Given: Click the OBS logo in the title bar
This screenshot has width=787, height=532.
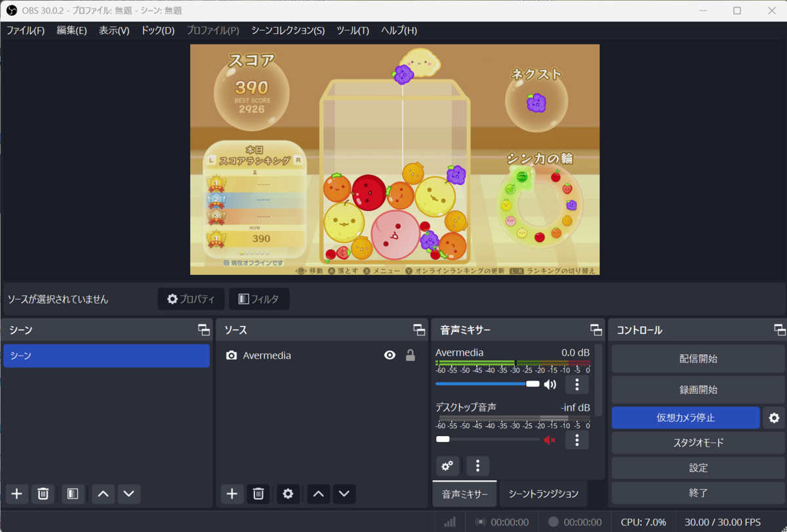Looking at the screenshot, I should 12,10.
